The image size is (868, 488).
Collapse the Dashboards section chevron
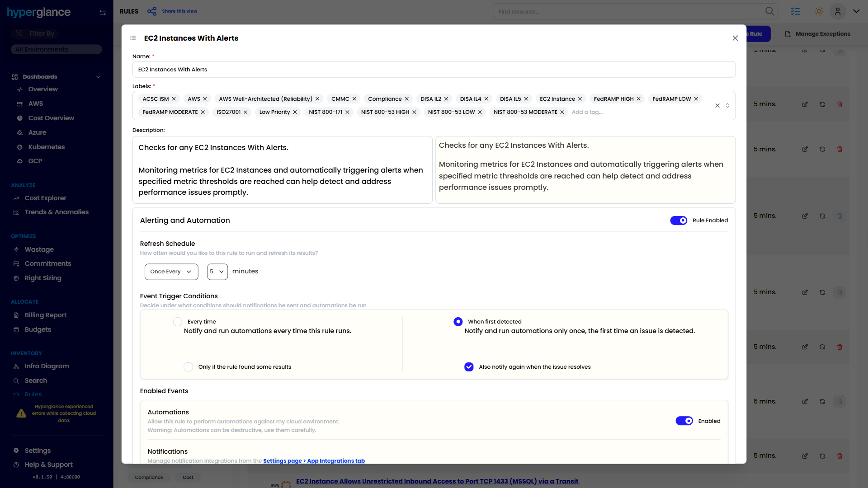click(98, 77)
